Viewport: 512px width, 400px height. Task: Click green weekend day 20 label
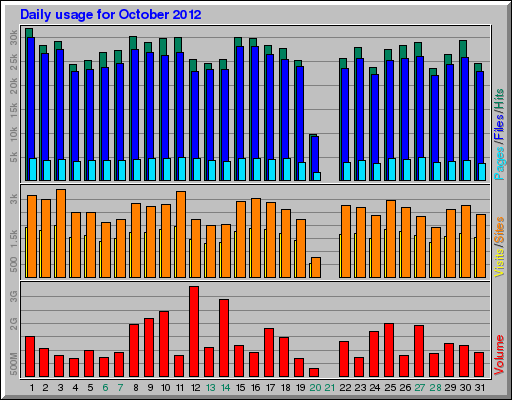[x=315, y=388]
